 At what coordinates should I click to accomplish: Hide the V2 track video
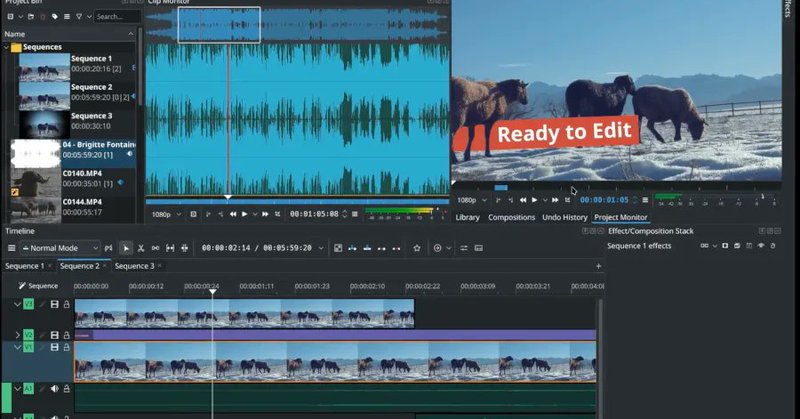(55, 335)
